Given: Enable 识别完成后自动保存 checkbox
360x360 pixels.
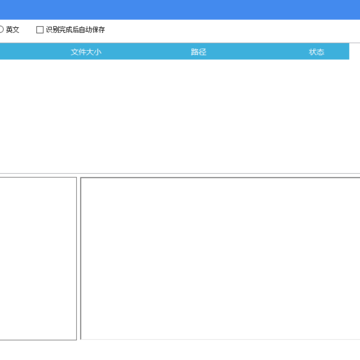Looking at the screenshot, I should 40,30.
